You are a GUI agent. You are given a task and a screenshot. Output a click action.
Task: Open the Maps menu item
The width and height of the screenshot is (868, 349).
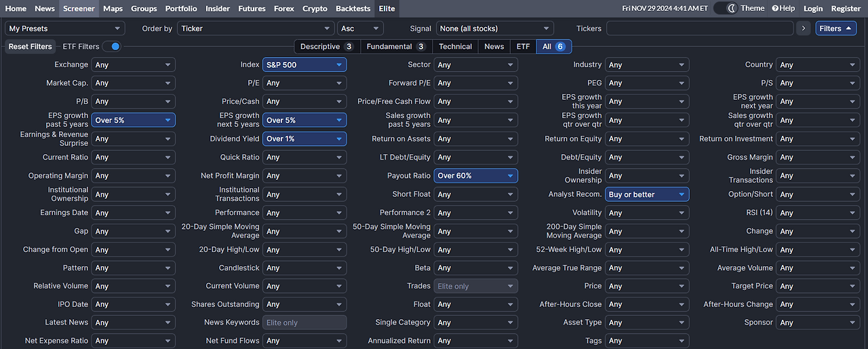(x=113, y=8)
